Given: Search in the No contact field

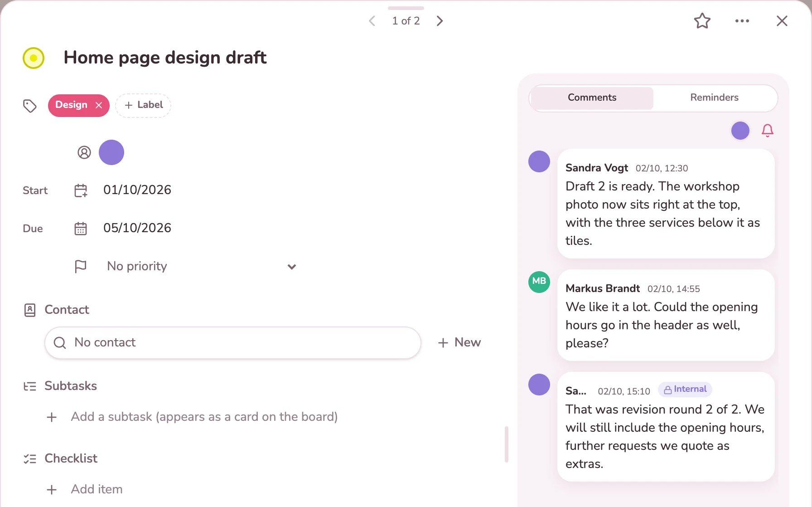Looking at the screenshot, I should click(233, 343).
